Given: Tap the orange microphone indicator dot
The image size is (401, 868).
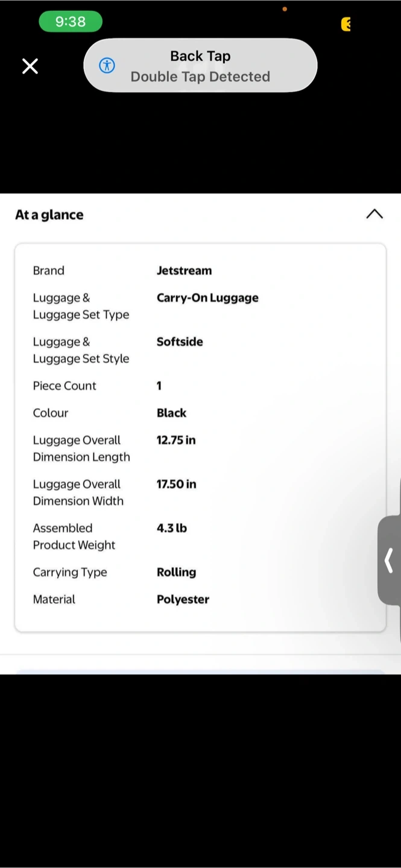Looking at the screenshot, I should coord(285,9).
